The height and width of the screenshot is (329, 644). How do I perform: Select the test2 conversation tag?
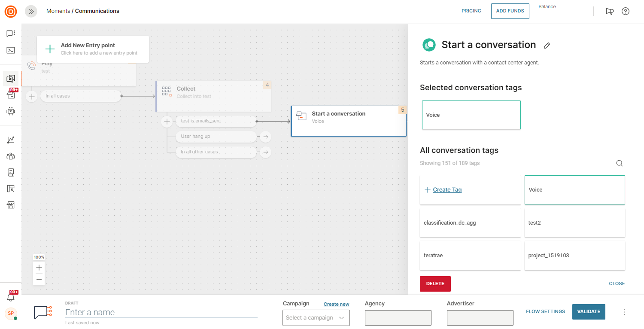click(574, 222)
